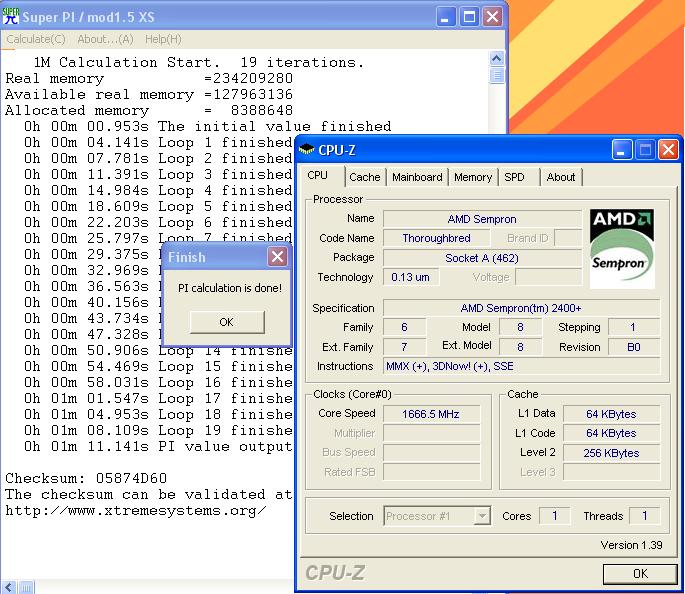Close the Finish dialog with its X

277,257
